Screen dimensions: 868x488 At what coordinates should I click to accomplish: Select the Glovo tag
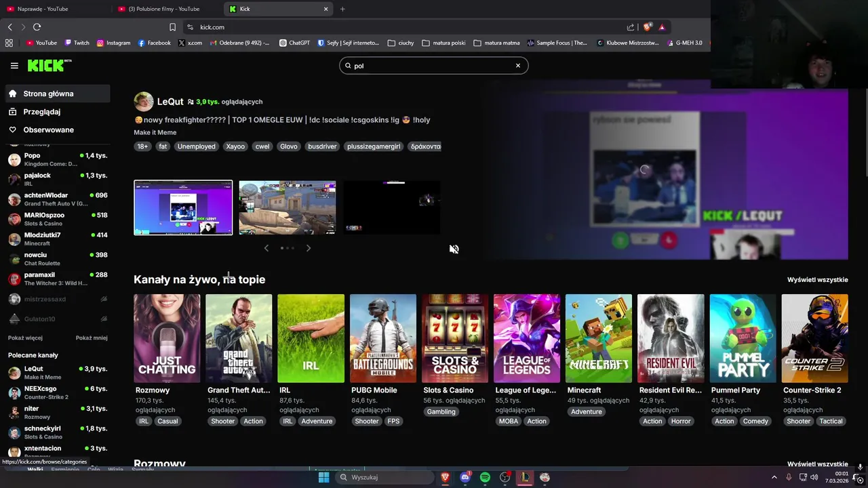[x=289, y=146]
